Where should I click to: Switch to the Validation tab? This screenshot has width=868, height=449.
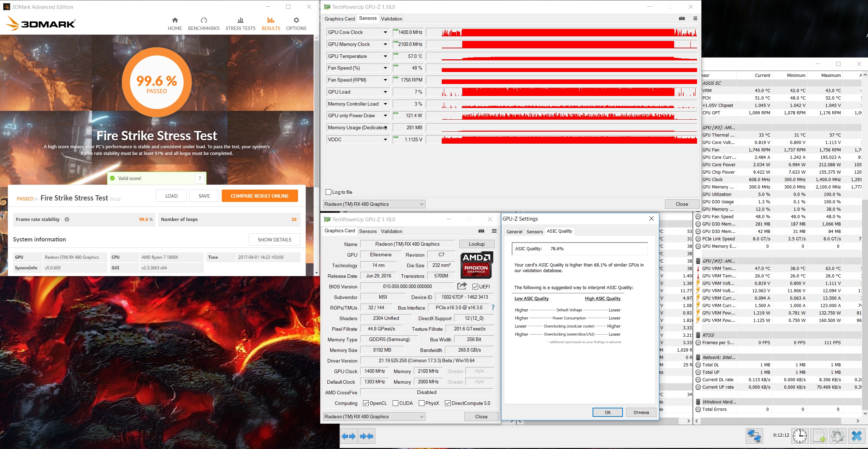point(391,19)
